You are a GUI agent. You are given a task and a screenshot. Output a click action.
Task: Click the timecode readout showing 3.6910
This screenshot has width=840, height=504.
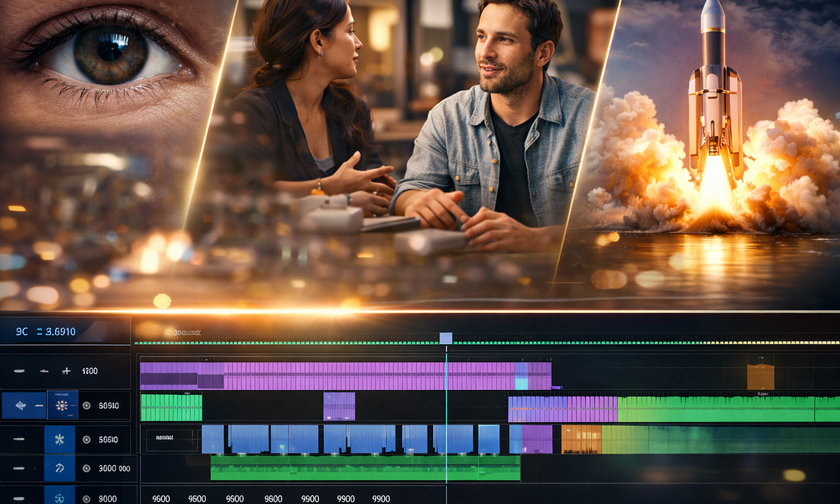coord(60,331)
